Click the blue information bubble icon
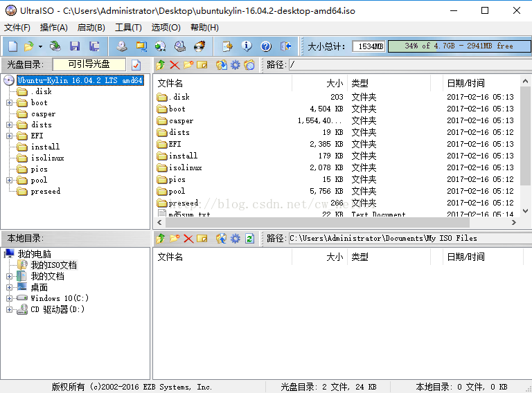 (247, 46)
